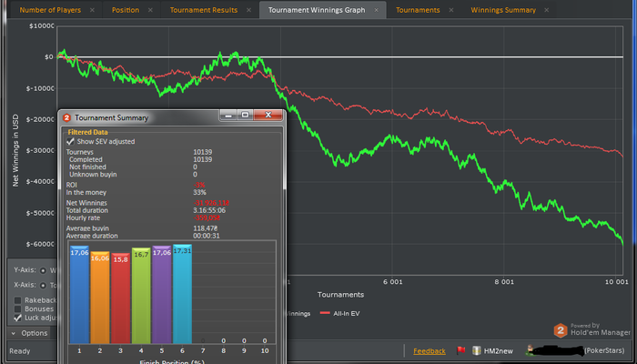This screenshot has height=364, width=637.
Task: Click the 10 001 x-axis tick label
Action: (618, 281)
